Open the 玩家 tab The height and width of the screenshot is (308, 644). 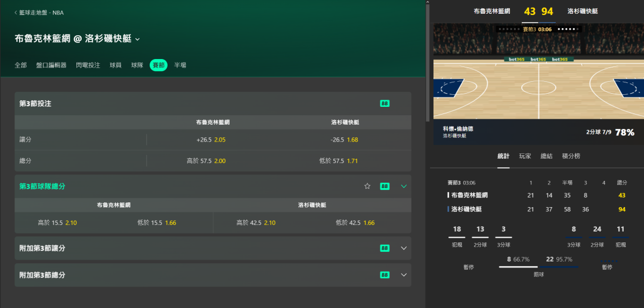[525, 156]
